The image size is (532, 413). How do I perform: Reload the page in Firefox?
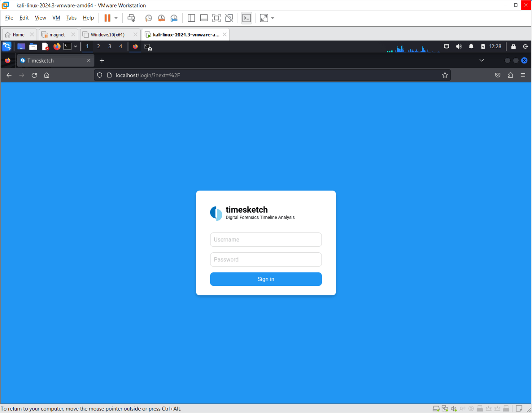pos(34,75)
